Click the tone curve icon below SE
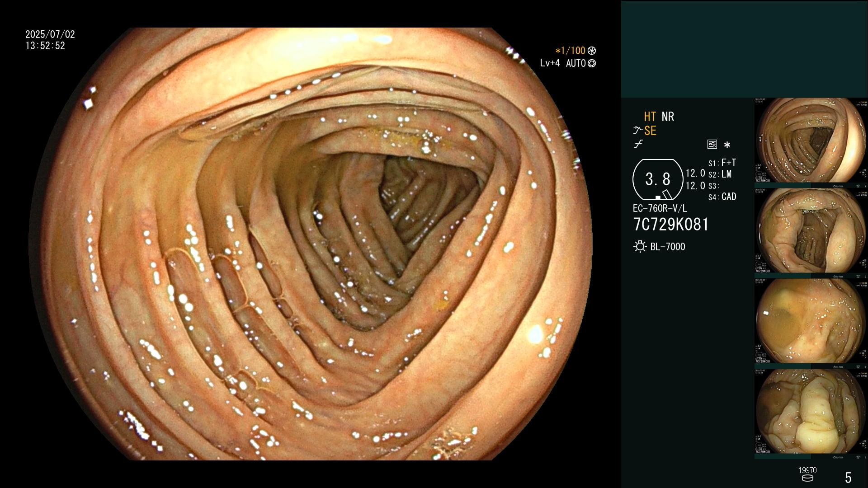This screenshot has width=868, height=488. click(x=638, y=144)
